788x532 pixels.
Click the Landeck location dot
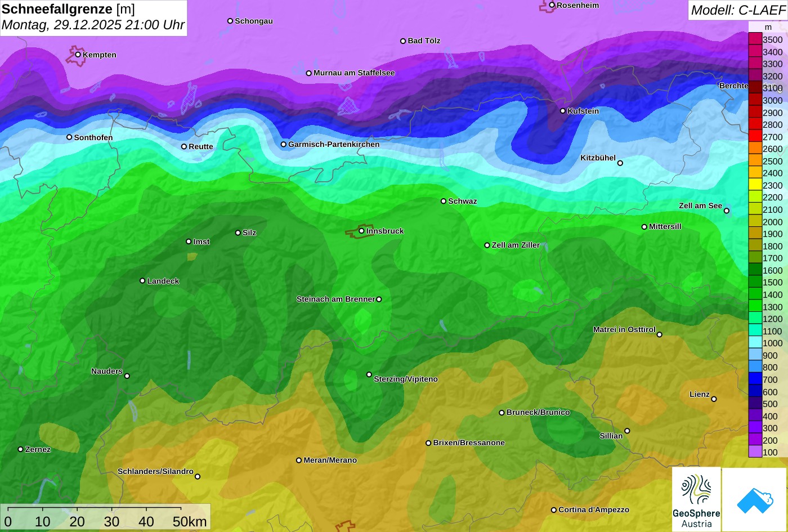(142, 281)
